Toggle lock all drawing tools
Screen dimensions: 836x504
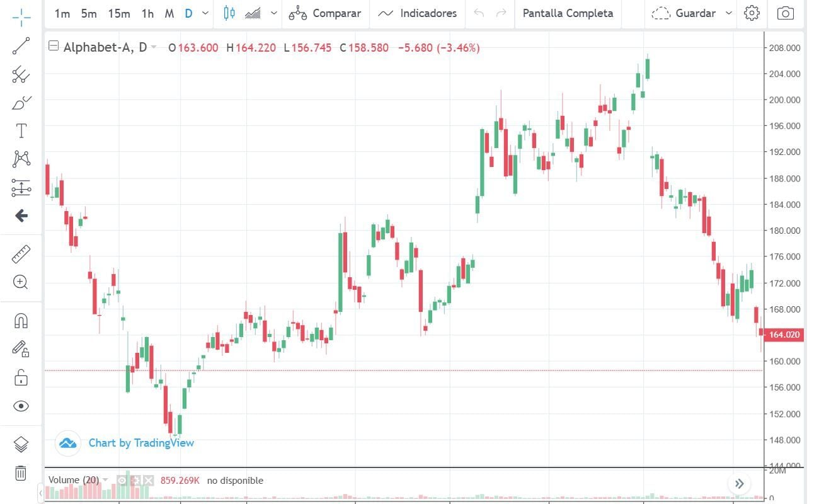(21, 377)
